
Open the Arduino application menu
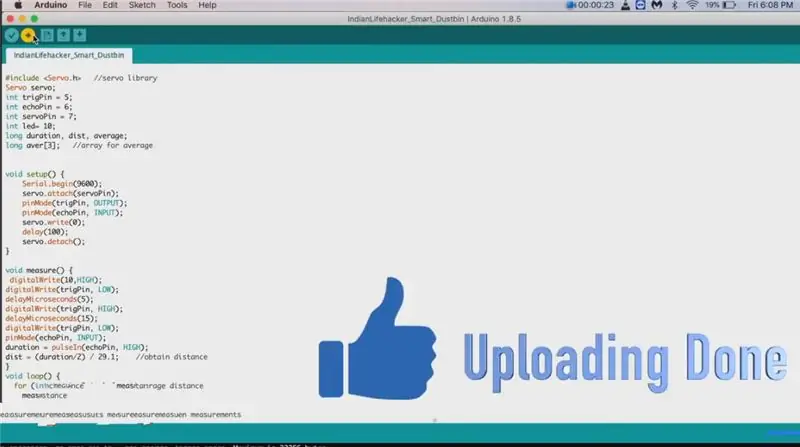click(x=51, y=5)
